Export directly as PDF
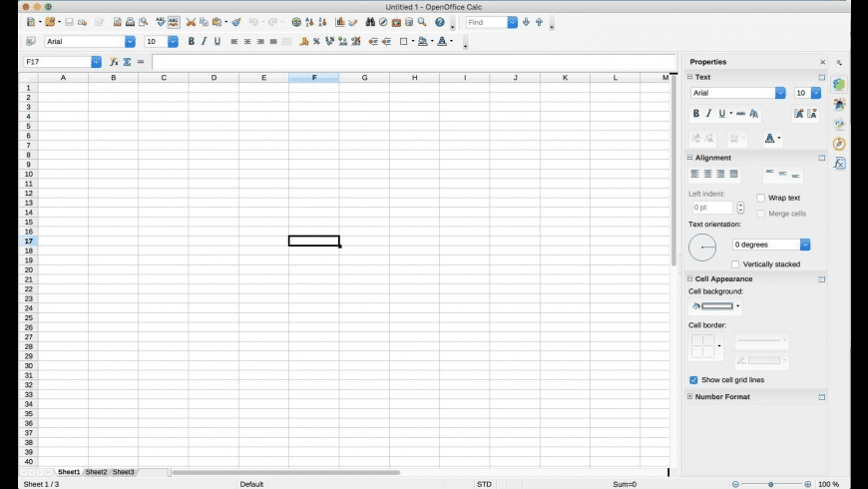This screenshot has width=868, height=489. 118,22
